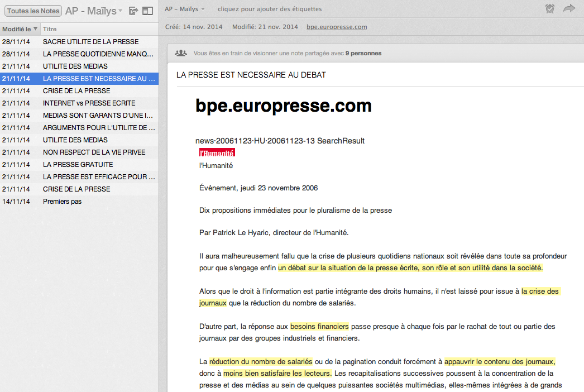Click the share note arrow icon
The height and width of the screenshot is (392, 584).
569,8
